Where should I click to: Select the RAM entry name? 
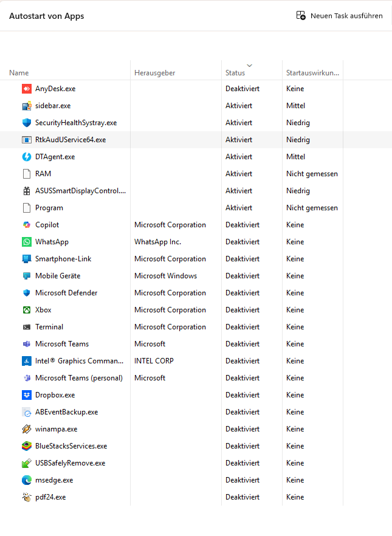[x=43, y=174]
